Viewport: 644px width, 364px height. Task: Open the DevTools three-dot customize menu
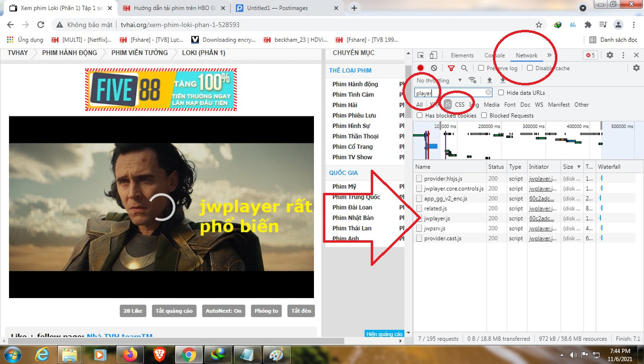(x=623, y=55)
